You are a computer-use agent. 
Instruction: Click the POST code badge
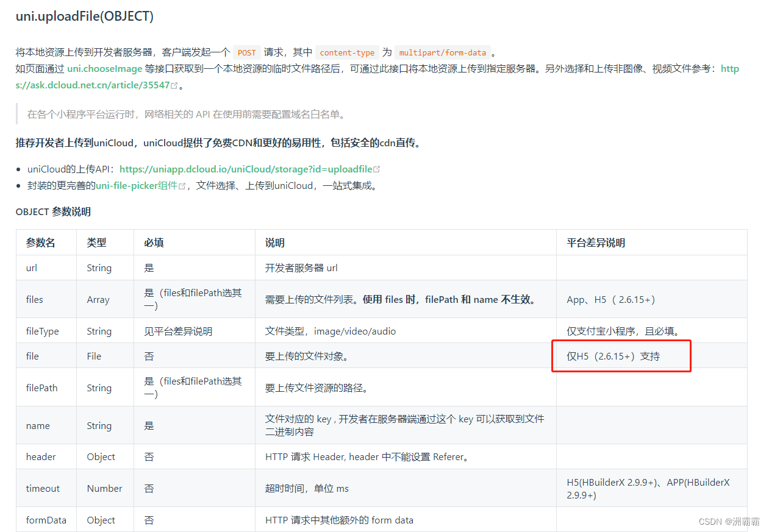coord(246,52)
